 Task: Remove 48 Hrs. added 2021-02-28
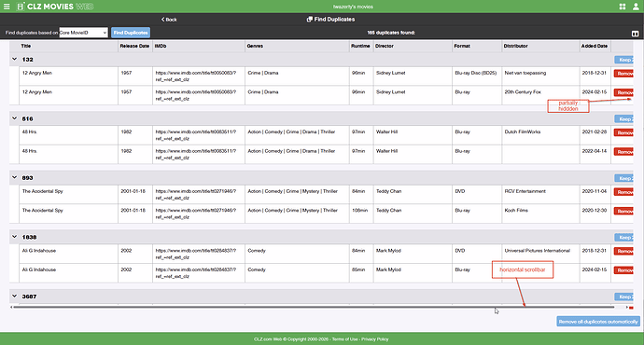(x=623, y=132)
